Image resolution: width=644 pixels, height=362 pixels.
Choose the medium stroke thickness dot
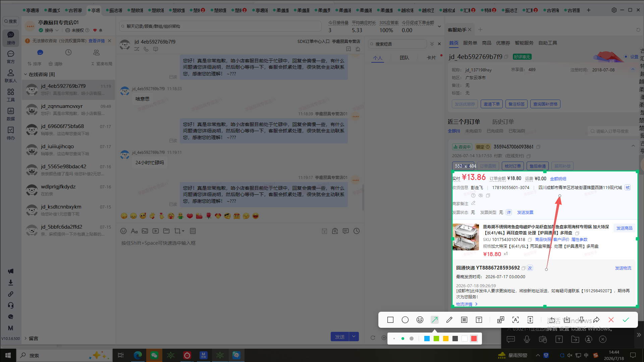tap(403, 339)
